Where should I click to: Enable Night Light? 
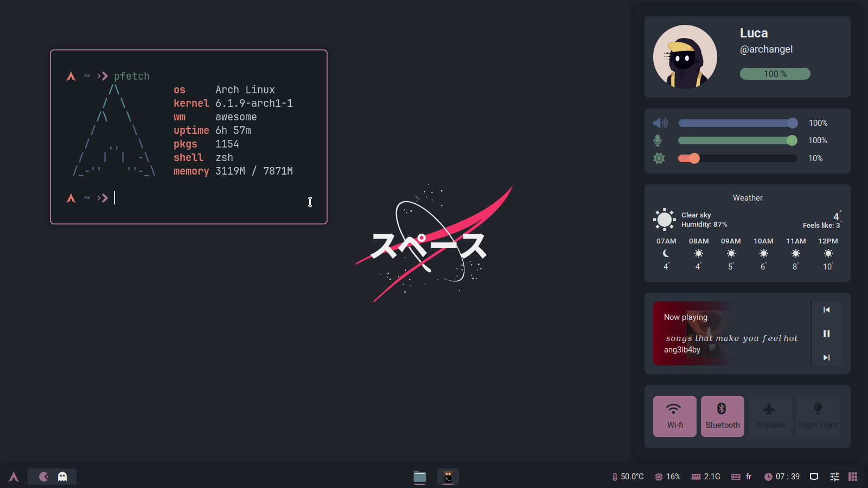pyautogui.click(x=818, y=416)
